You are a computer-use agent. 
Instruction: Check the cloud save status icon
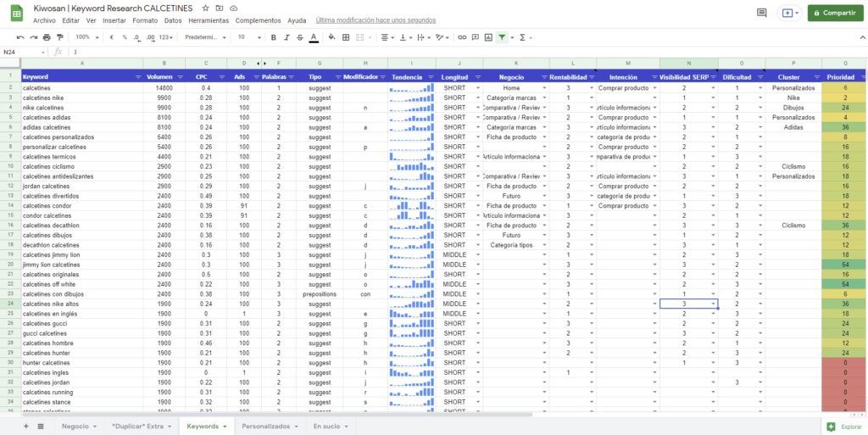click(x=234, y=8)
